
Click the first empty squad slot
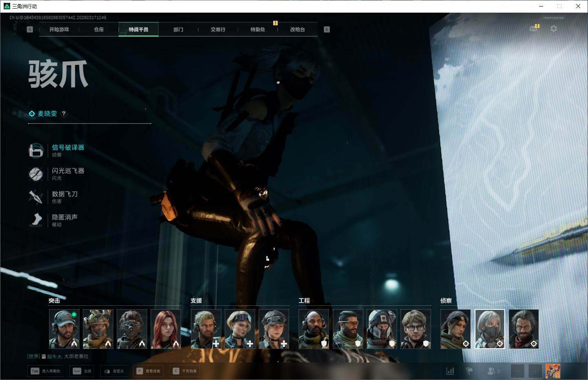pos(517,371)
